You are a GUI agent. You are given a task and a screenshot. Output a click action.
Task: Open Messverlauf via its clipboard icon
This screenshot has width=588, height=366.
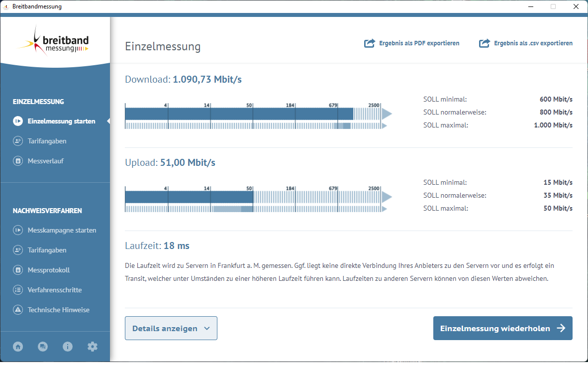tap(18, 161)
